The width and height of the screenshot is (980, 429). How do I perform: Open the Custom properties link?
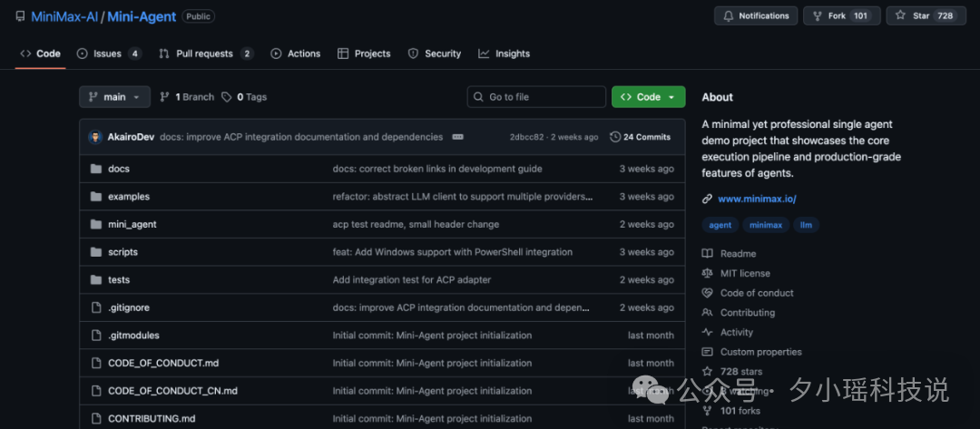click(x=760, y=352)
